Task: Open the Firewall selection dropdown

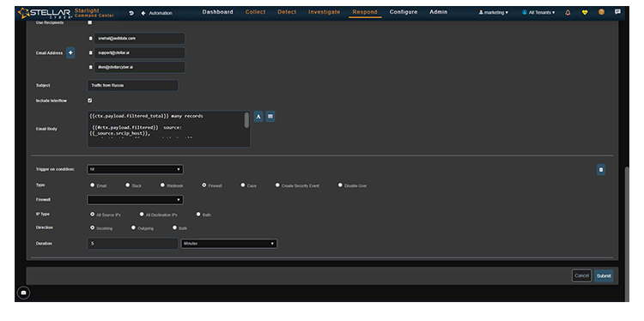Action: (135, 200)
